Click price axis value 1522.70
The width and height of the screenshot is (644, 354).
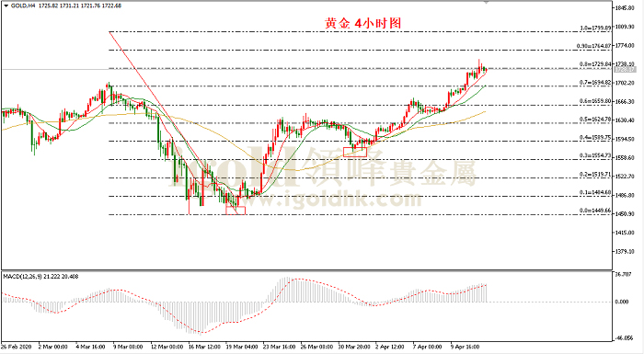[625, 177]
